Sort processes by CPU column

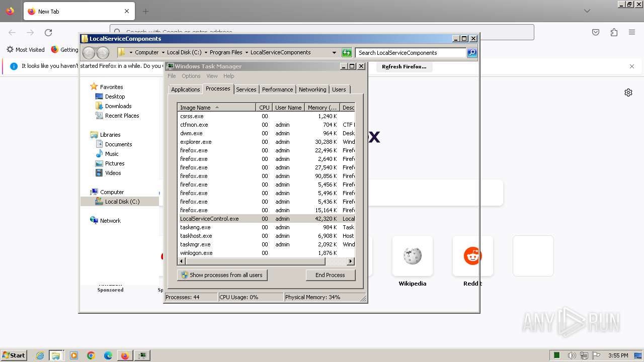point(264,108)
